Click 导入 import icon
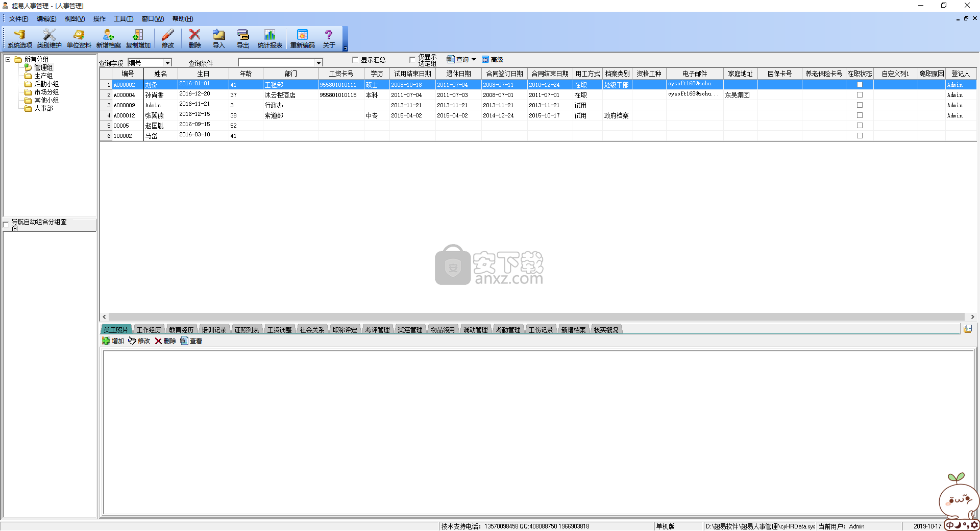The image size is (980, 531). click(218, 39)
